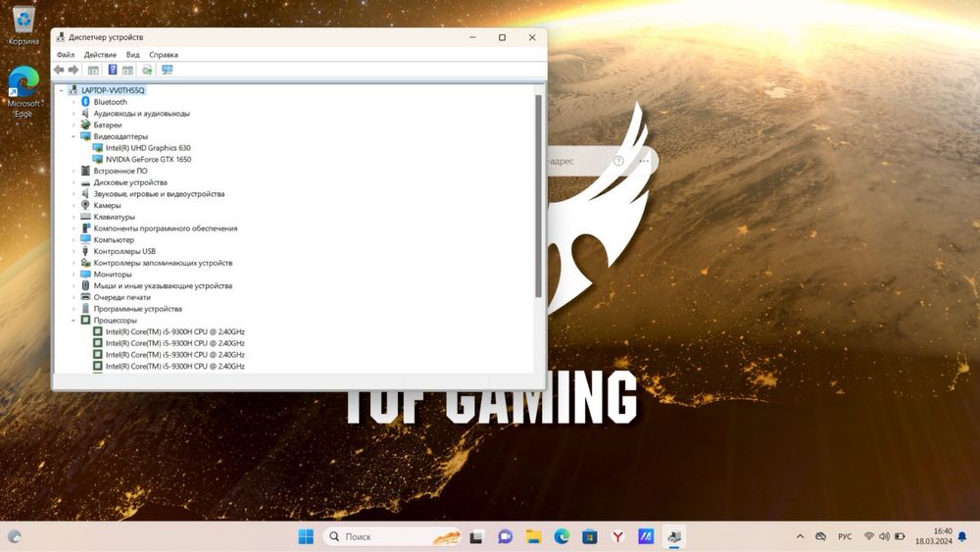The image size is (980, 552).
Task: Expand the Клавиатуры category
Action: click(x=73, y=217)
